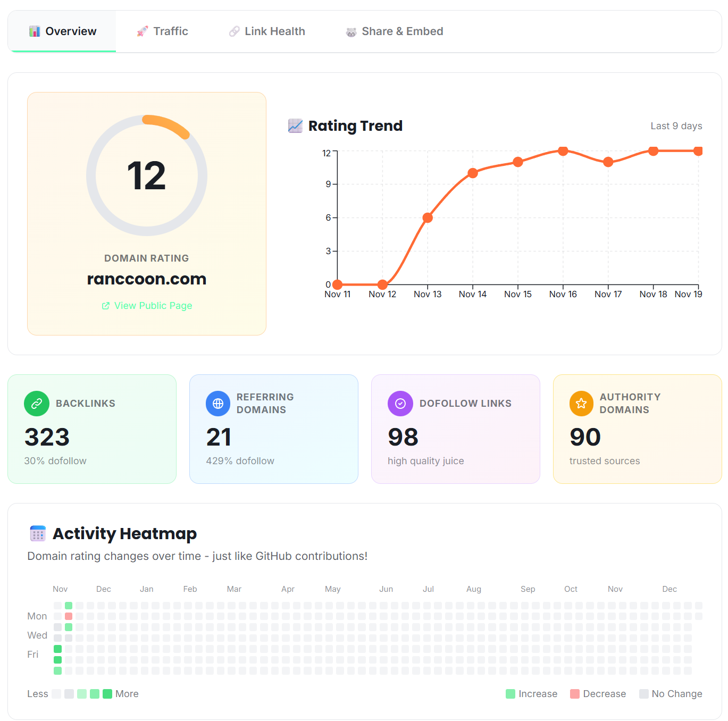Click the Jul month label in heatmap

point(428,589)
